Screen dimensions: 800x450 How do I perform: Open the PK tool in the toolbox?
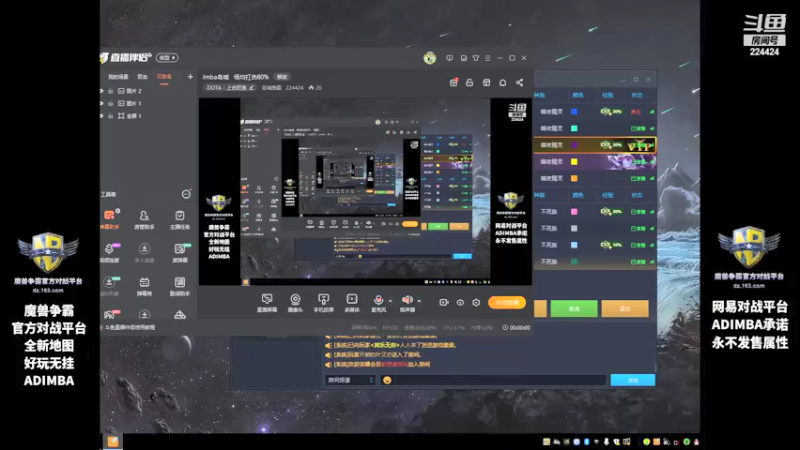[x=110, y=314]
